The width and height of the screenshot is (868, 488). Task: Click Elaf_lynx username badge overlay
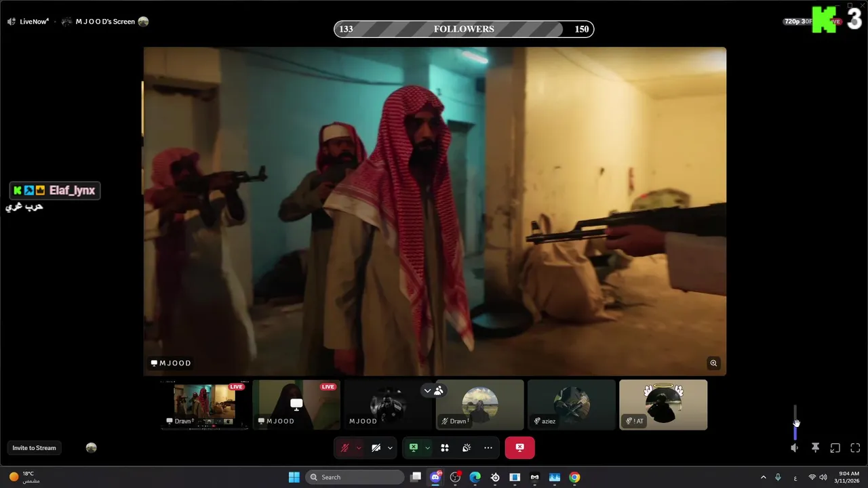tap(55, 191)
